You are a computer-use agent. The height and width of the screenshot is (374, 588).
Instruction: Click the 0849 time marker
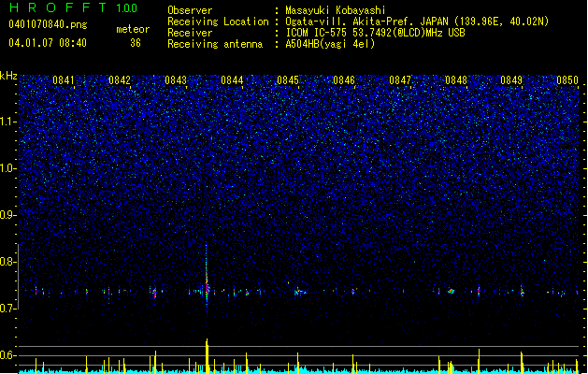pos(511,80)
